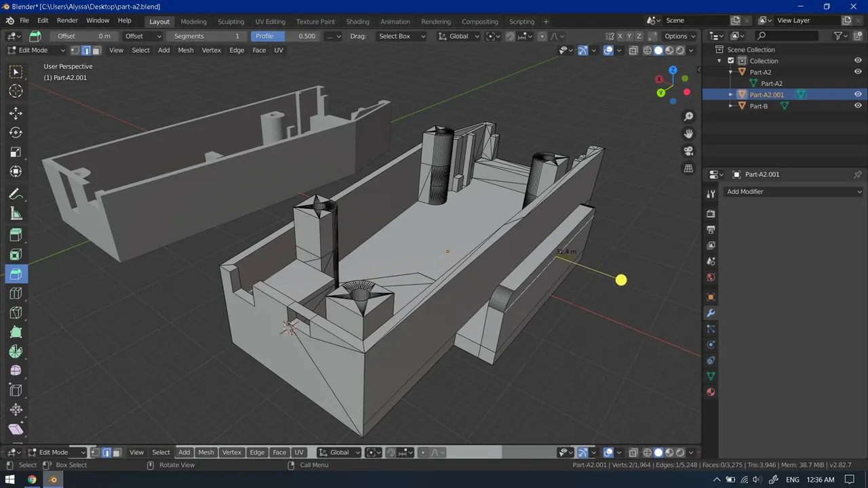Open the Drag Select Box dropdown
This screenshot has height=488, width=868.
pyautogui.click(x=401, y=36)
